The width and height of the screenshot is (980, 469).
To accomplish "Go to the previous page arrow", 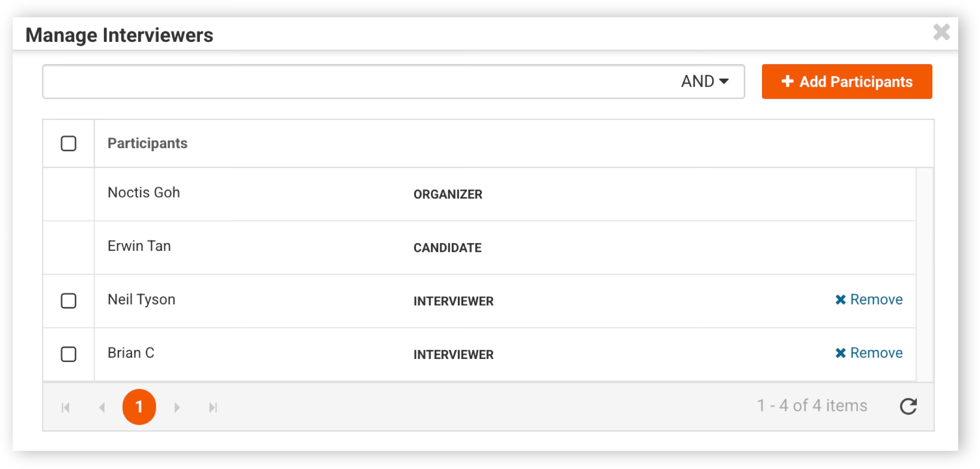I will click(102, 407).
